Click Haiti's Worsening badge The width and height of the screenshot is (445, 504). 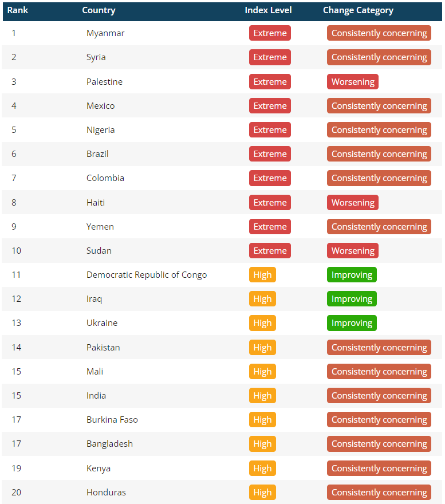[x=353, y=203]
